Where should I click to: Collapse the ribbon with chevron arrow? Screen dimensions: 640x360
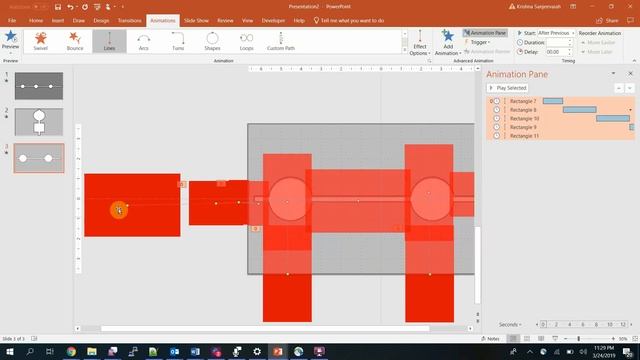point(634,60)
